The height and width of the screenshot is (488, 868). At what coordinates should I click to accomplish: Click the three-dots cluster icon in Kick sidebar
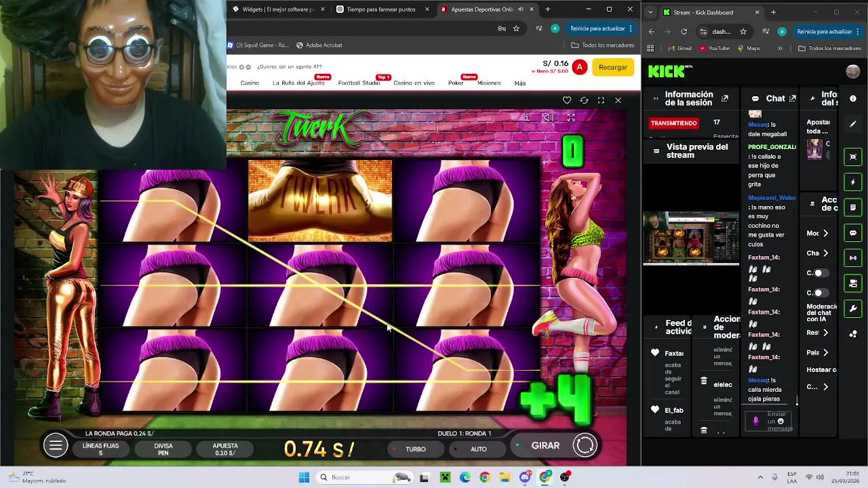(x=853, y=333)
